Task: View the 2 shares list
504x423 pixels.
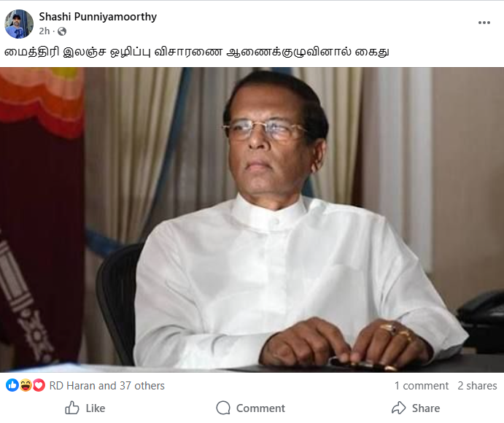Action: pyautogui.click(x=477, y=386)
